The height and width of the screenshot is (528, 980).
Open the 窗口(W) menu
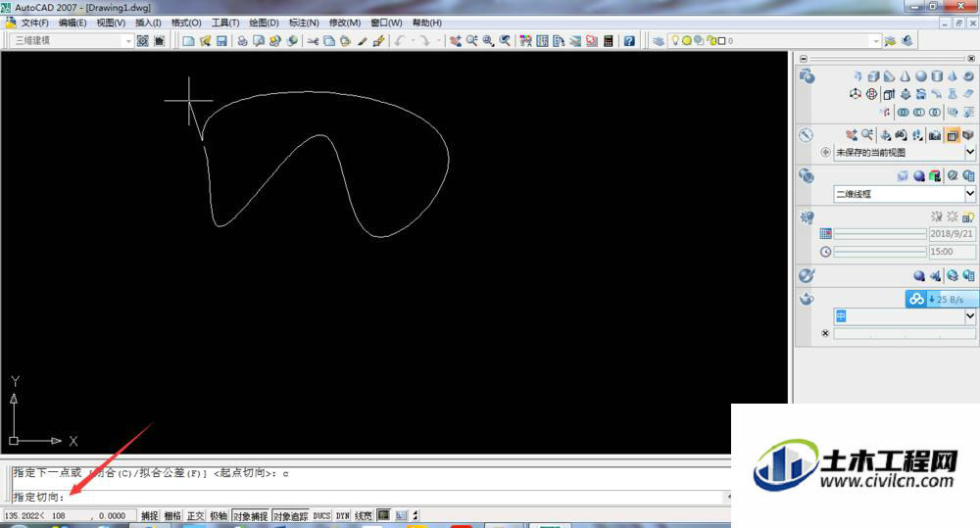click(386, 23)
